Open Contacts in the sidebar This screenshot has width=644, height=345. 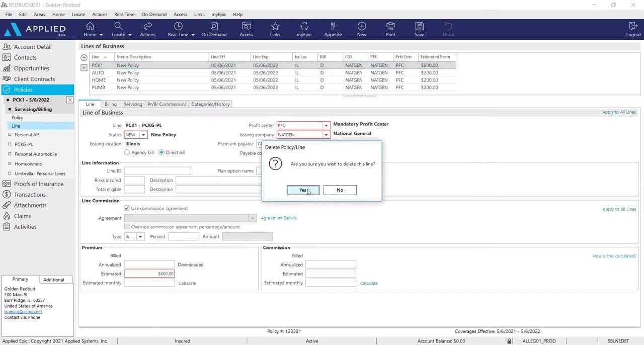[x=25, y=58]
